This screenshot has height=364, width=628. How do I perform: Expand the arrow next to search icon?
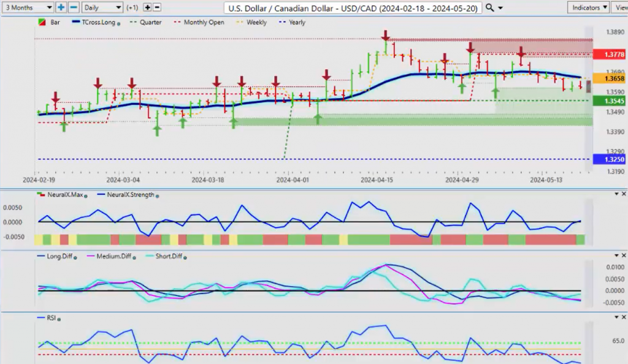(x=501, y=8)
